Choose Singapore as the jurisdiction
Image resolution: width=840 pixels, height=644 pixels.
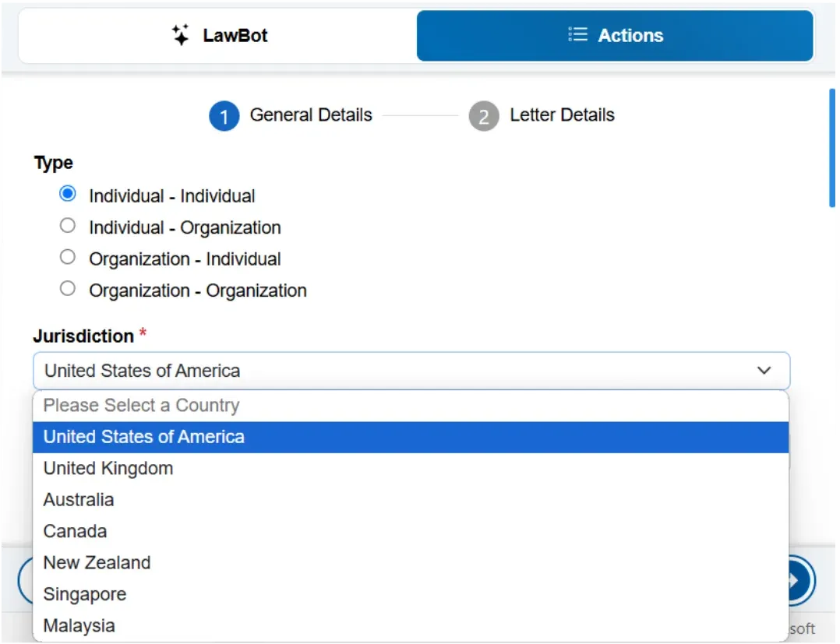[411, 594]
